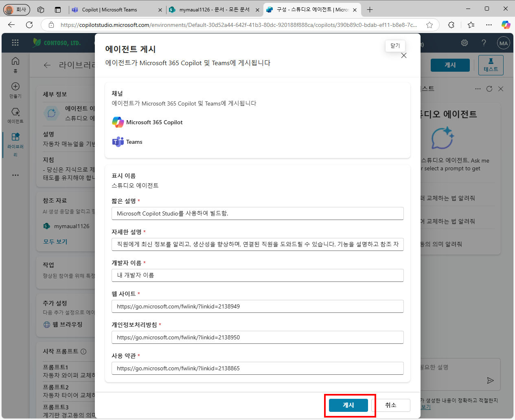Click the 모두 보기 link
This screenshot has width=515, height=420.
click(55, 242)
